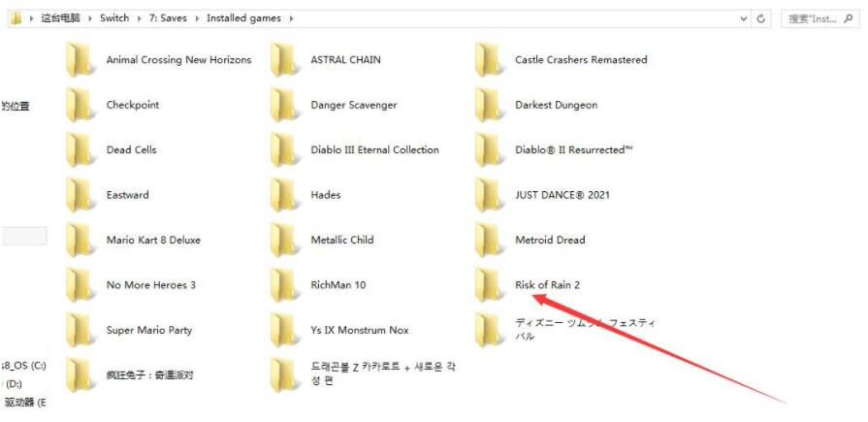Open the Mario Kart 8 Deluxe folder icon

[80, 240]
